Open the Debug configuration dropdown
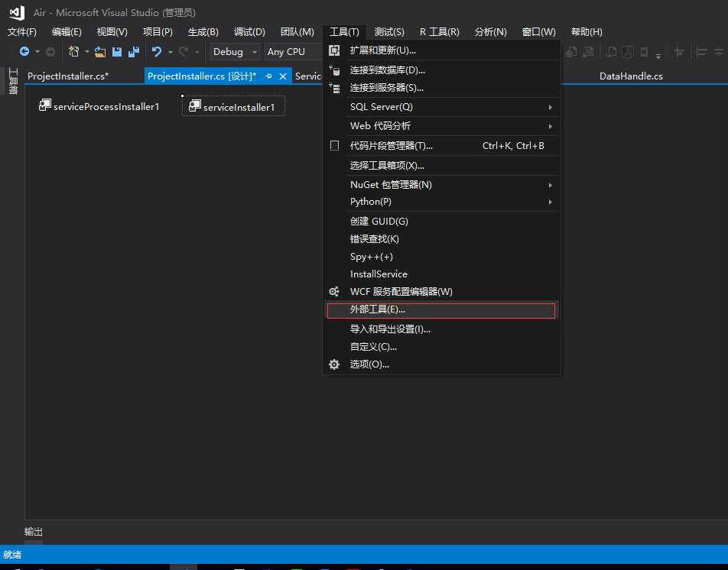Viewport: 728px width, 570px height. point(234,51)
